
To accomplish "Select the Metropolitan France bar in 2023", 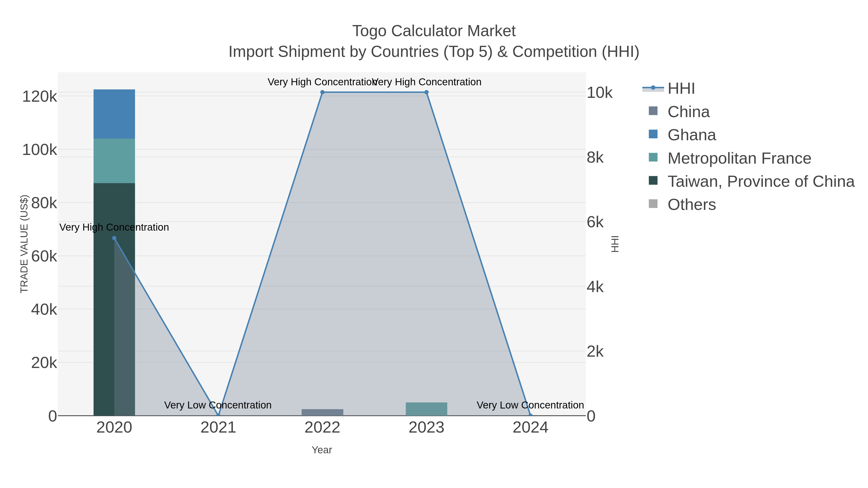I will coord(427,409).
